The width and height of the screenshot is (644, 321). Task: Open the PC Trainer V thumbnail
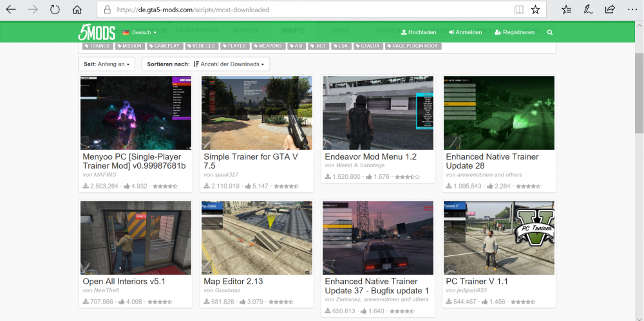(x=499, y=237)
